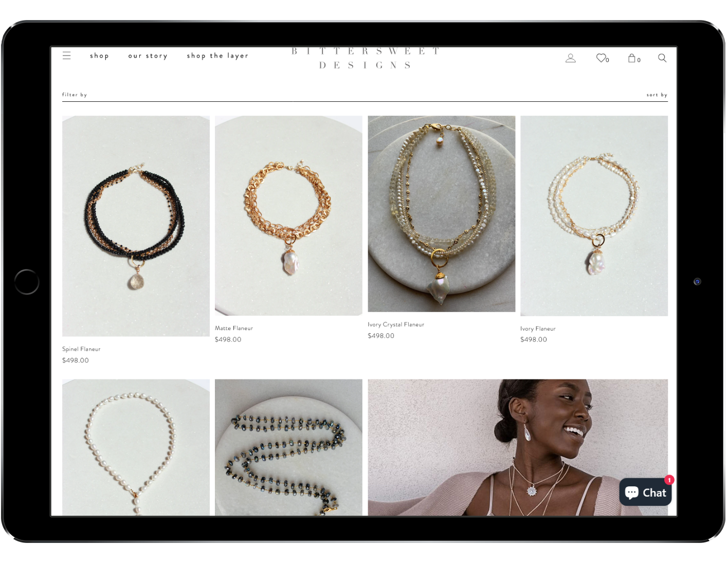Open the user account icon

570,58
